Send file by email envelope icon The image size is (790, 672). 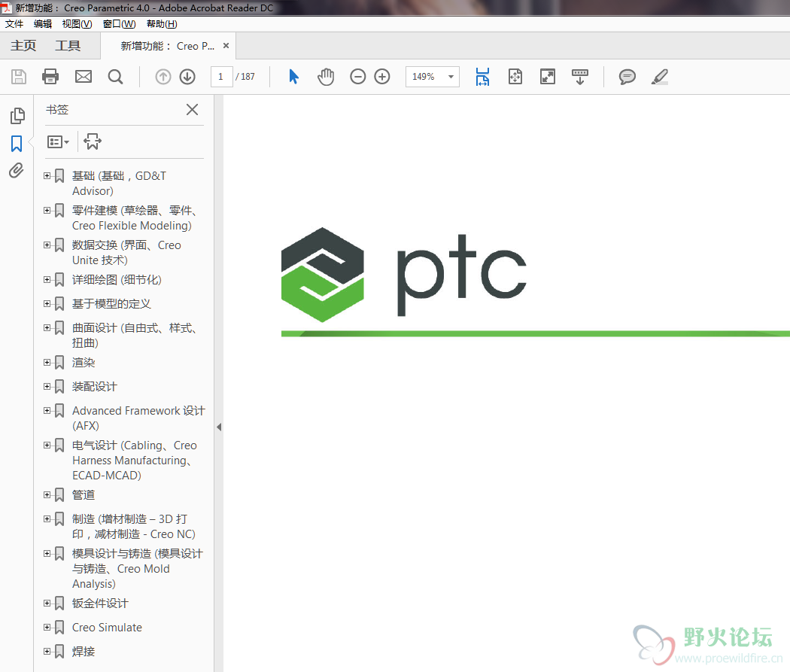(x=83, y=77)
